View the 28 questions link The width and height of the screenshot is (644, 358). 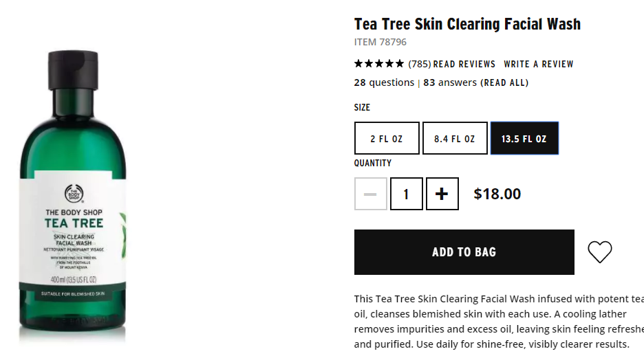(384, 83)
